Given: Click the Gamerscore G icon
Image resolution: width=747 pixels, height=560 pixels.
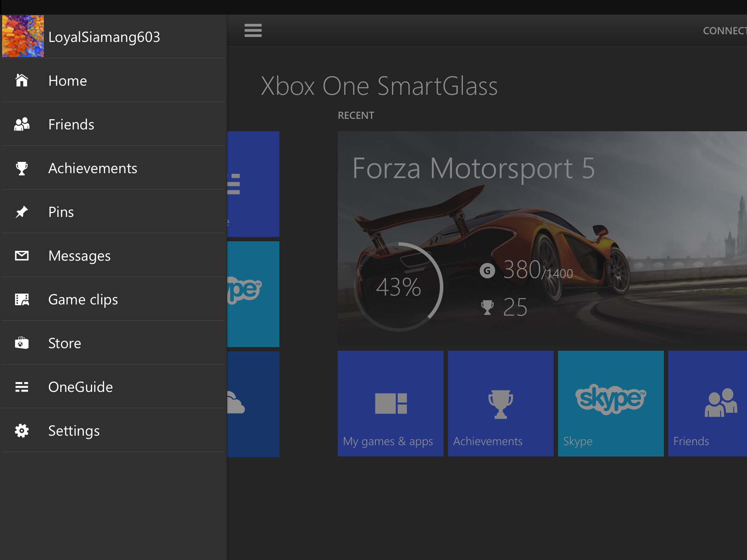Looking at the screenshot, I should coord(487,271).
